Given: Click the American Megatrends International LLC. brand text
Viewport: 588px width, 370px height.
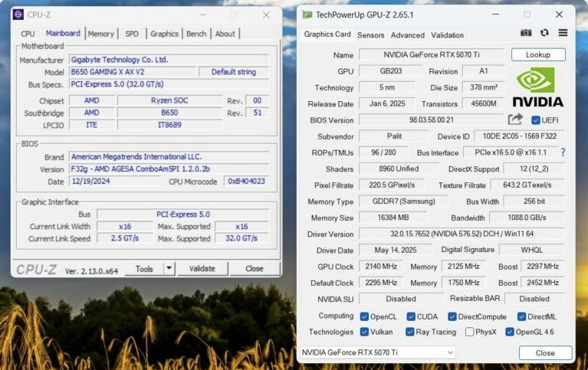Looking at the screenshot, I should coord(136,157).
